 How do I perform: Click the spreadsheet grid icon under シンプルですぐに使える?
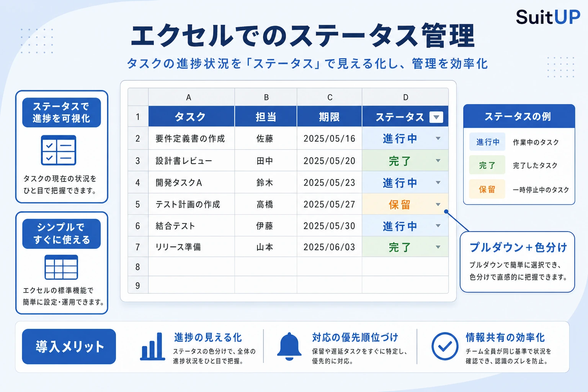tap(61, 267)
